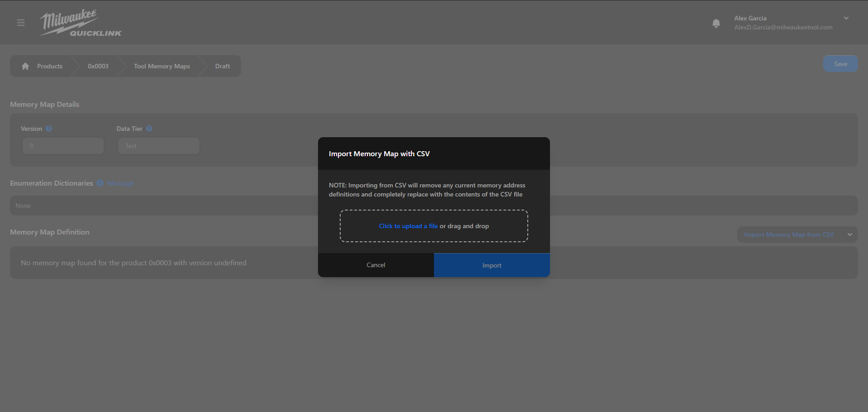The image size is (868, 412).
Task: Expand the Alex Garcia account menu
Action: pos(846,18)
